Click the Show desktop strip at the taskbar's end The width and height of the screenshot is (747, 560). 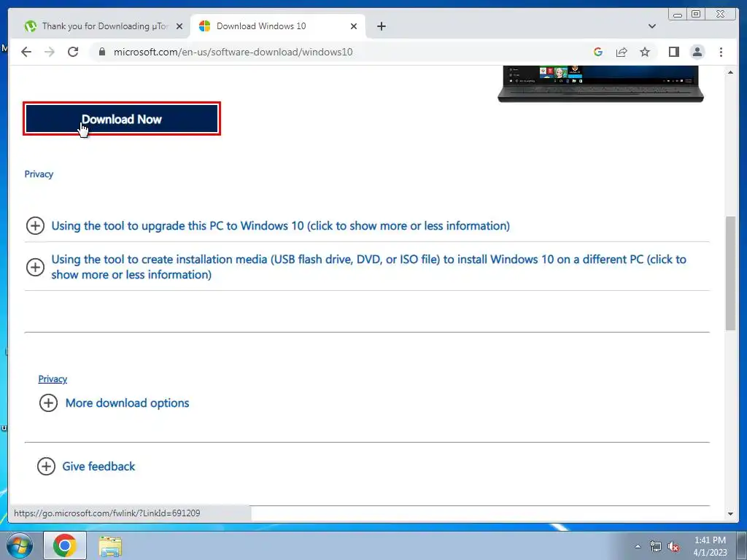(742, 545)
